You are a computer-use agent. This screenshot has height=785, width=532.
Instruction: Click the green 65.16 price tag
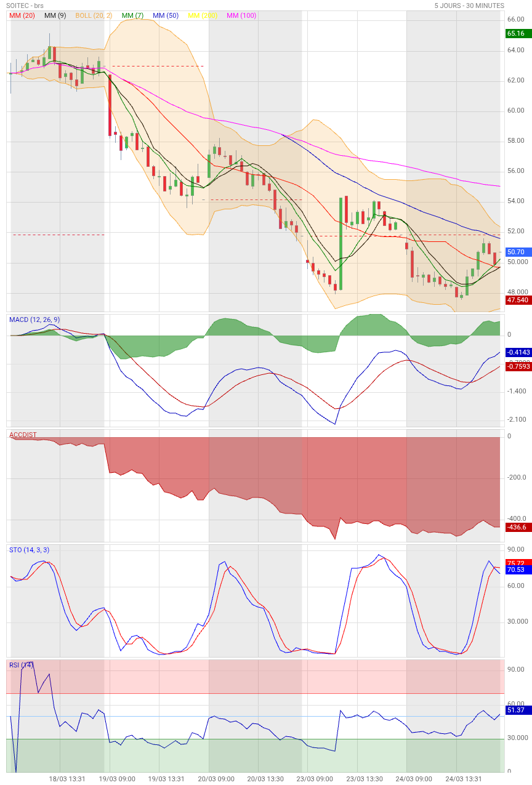pyautogui.click(x=518, y=33)
